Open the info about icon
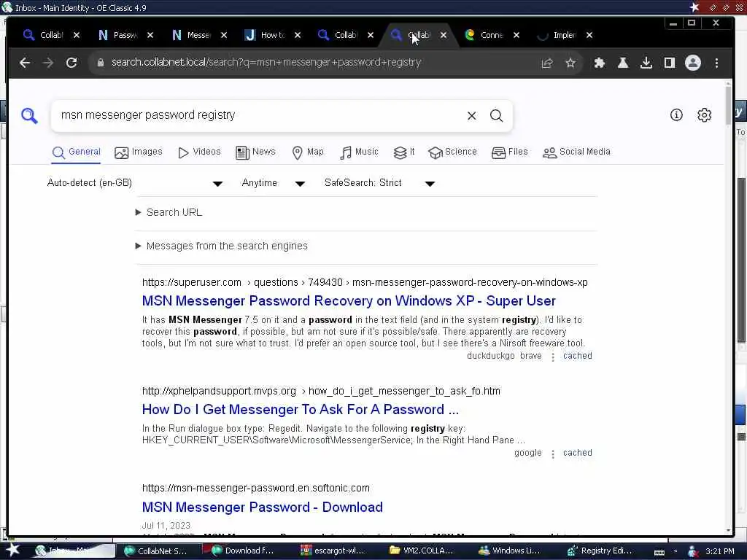Screen dimensions: 747x560 pyautogui.click(x=676, y=114)
